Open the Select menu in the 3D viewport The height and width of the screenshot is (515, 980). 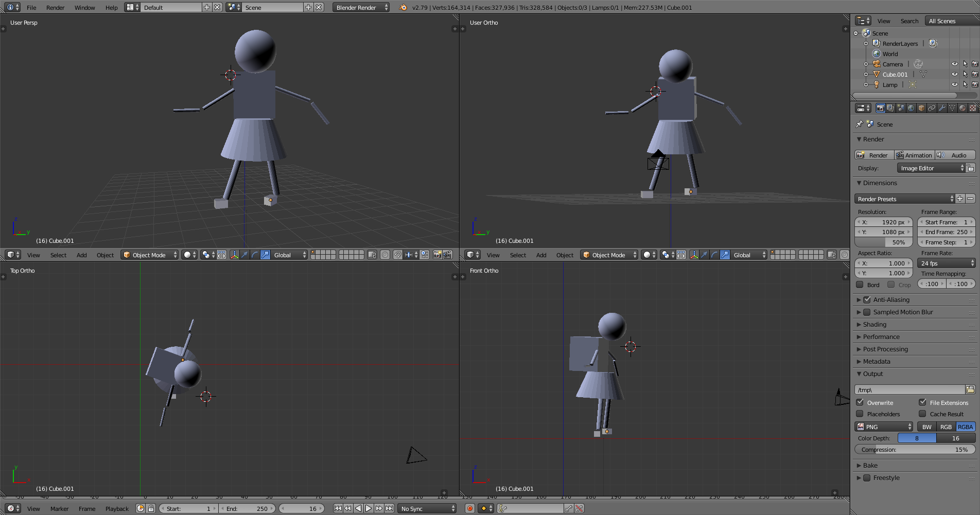click(58, 255)
